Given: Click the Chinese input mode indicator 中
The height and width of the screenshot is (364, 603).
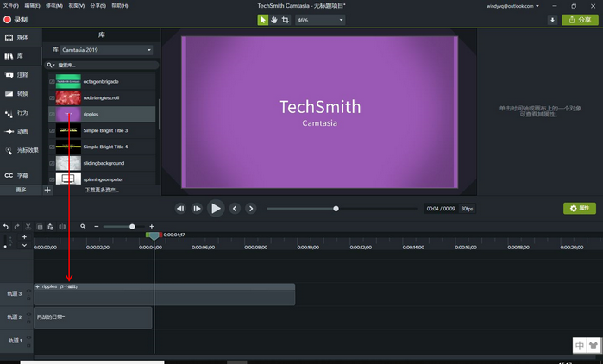Looking at the screenshot, I should tap(580, 346).
